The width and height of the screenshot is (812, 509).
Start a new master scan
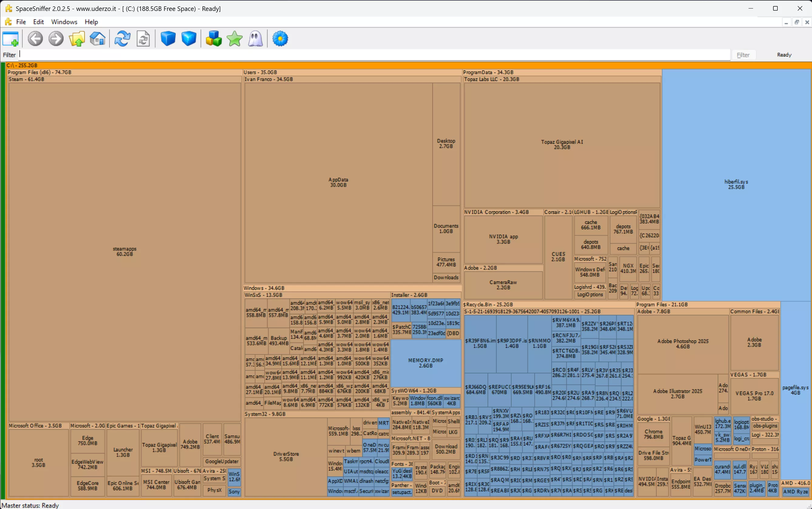[122, 39]
